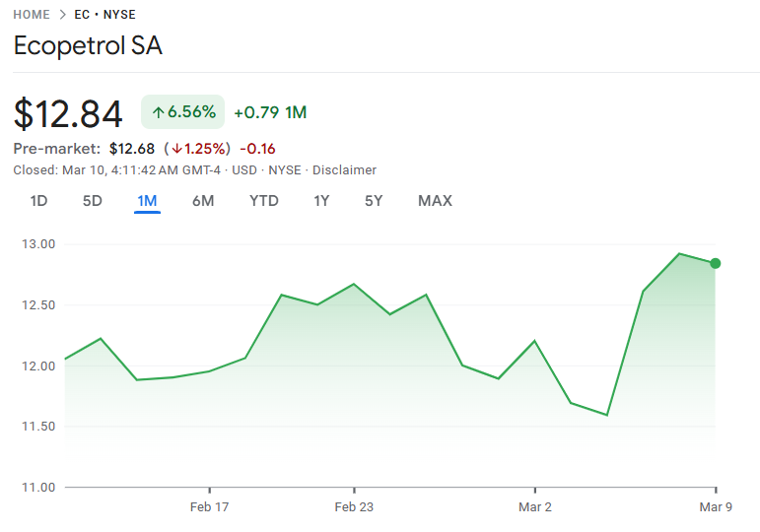
Task: Click the Ecopetrol SA company title
Action: point(88,46)
